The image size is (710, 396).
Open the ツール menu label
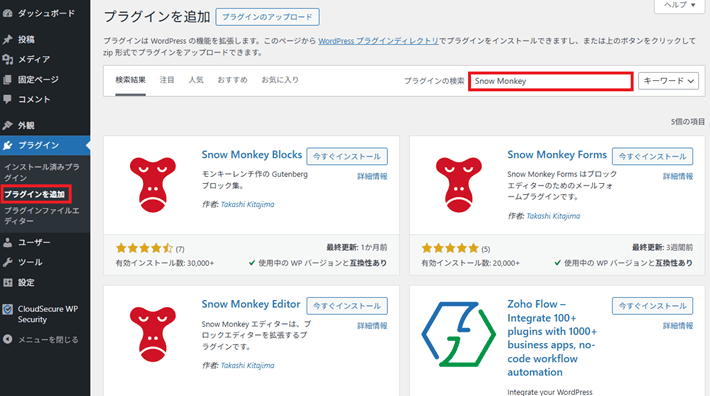pyautogui.click(x=30, y=262)
